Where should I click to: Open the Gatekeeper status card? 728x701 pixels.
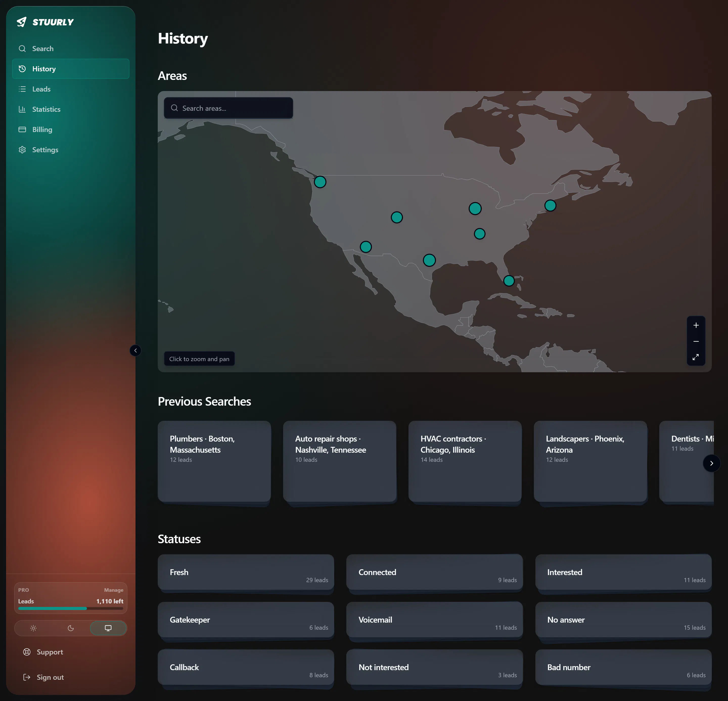click(246, 620)
